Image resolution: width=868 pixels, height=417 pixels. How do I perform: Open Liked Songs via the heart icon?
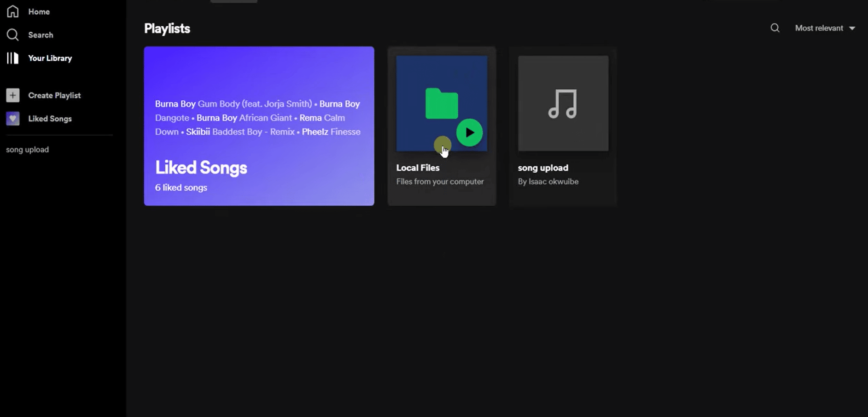[12, 118]
